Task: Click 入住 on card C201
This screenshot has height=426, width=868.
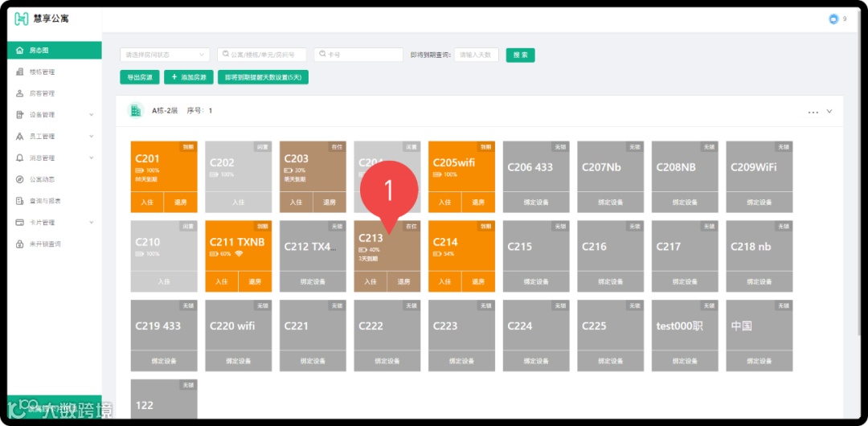Action: coord(147,203)
